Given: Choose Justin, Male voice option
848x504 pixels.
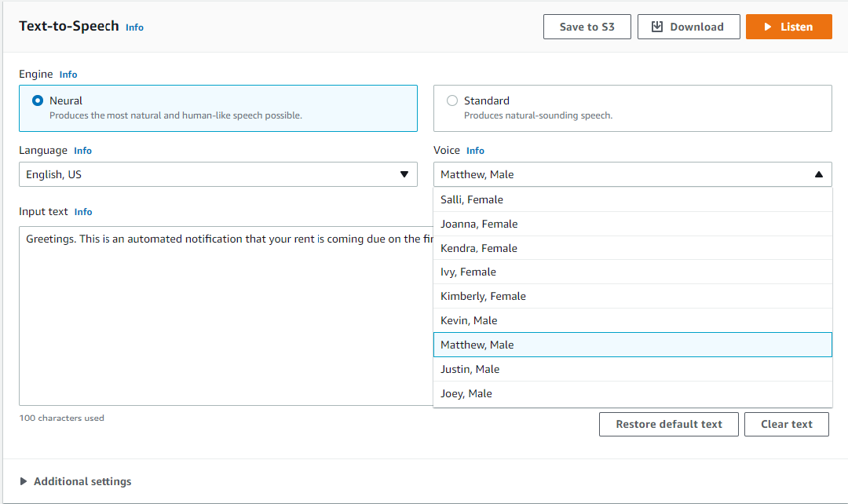Looking at the screenshot, I should [x=632, y=369].
